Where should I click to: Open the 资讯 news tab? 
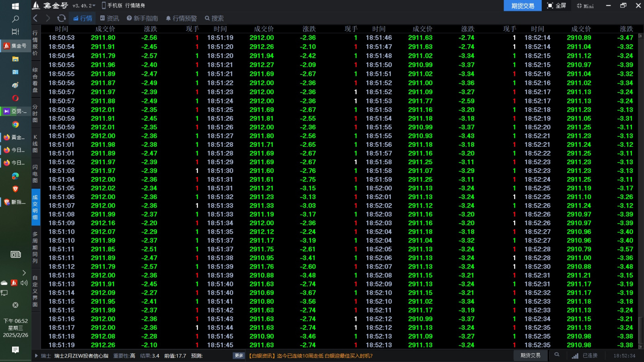pyautogui.click(x=109, y=18)
